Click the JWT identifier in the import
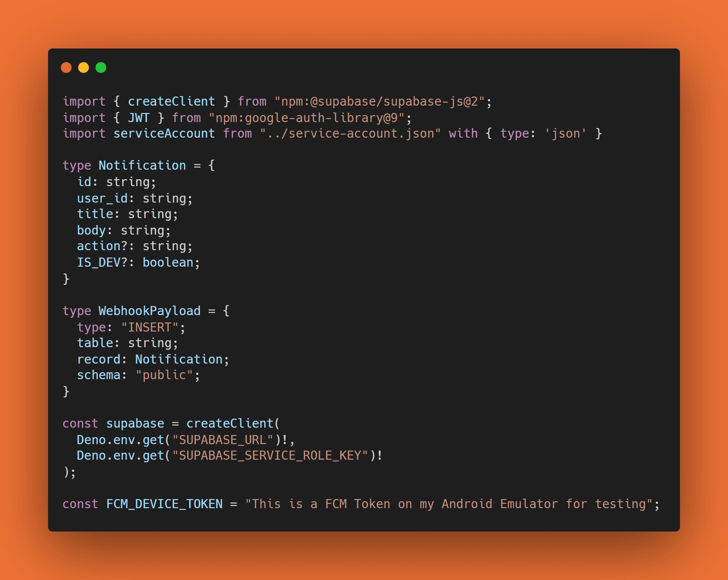 (x=139, y=118)
